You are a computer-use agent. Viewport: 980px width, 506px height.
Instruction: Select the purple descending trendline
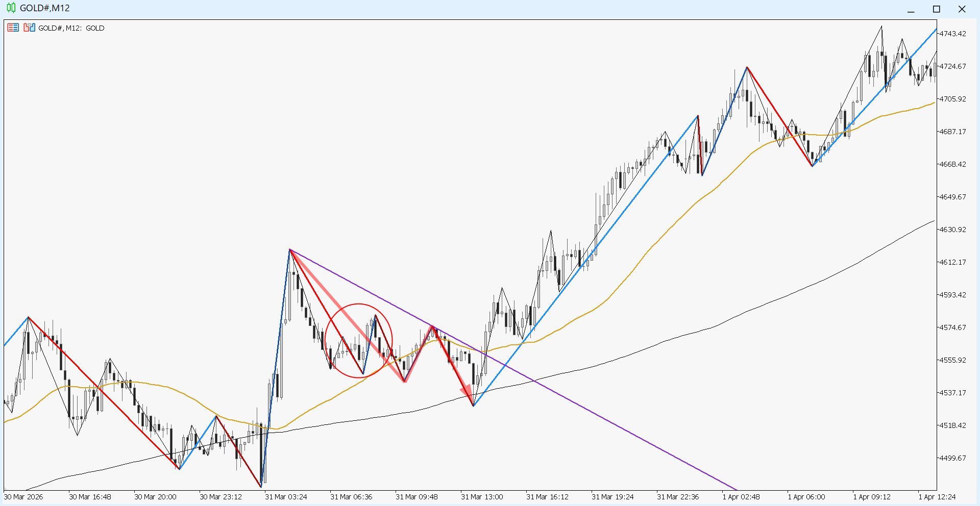(x=612, y=424)
